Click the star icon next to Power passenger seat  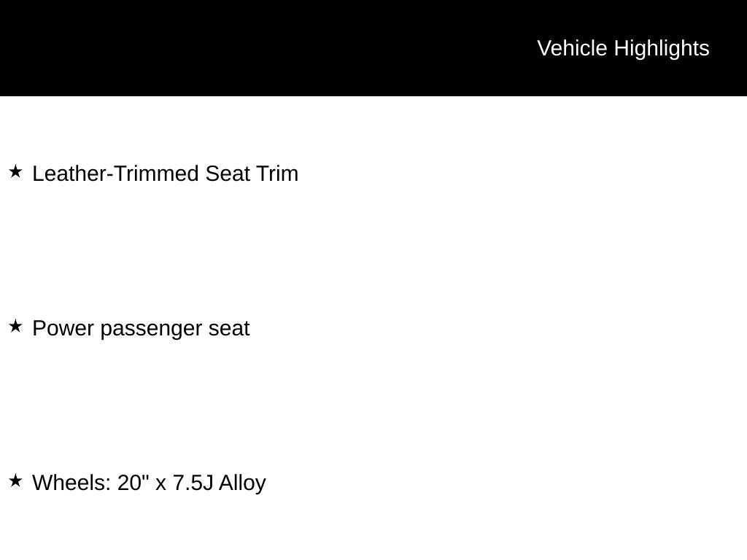point(15,327)
